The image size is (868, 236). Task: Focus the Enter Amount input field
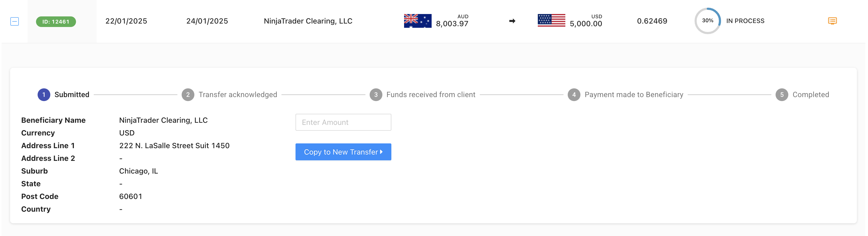343,122
